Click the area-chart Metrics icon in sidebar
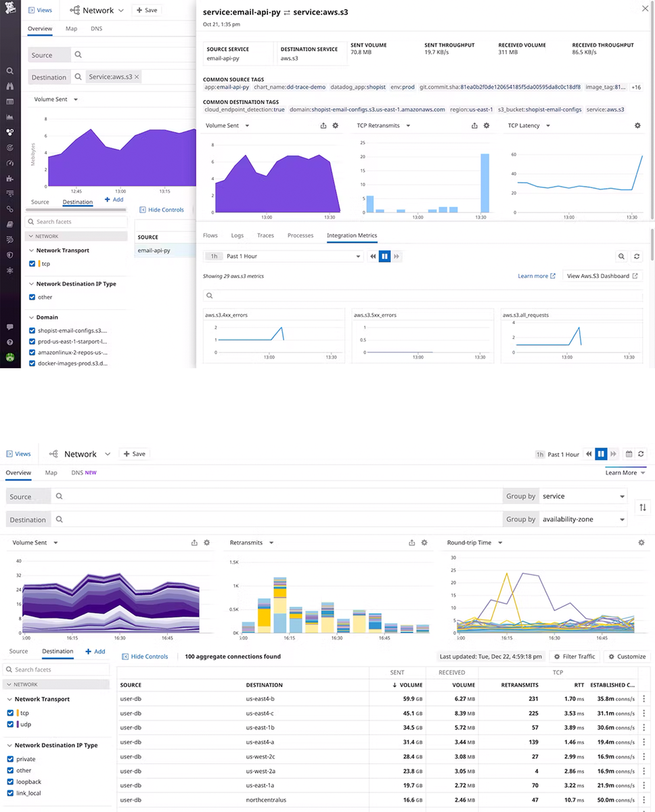Viewport: 655px width, 812px height. pyautogui.click(x=9, y=117)
